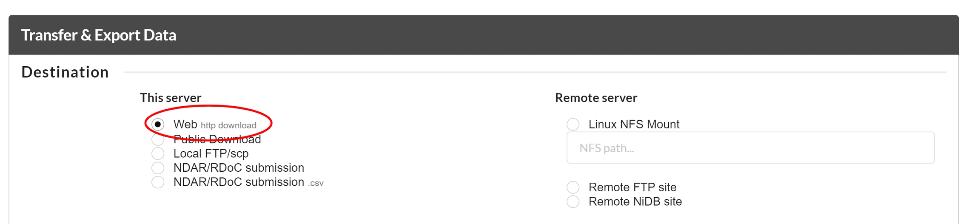Click the ".csv" suffix label text
The width and height of the screenshot is (980, 224).
click(316, 183)
